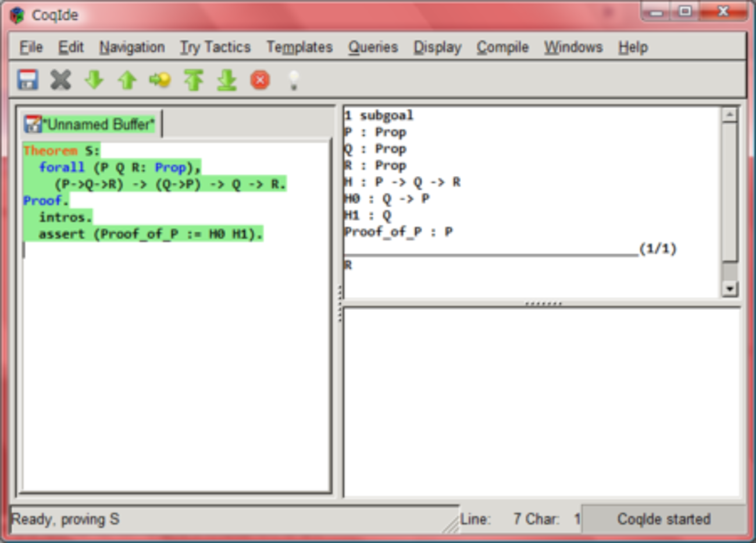This screenshot has height=543, width=756.
Task: Click hypothesis 'Proof_of_P : P'
Action: [398, 232]
